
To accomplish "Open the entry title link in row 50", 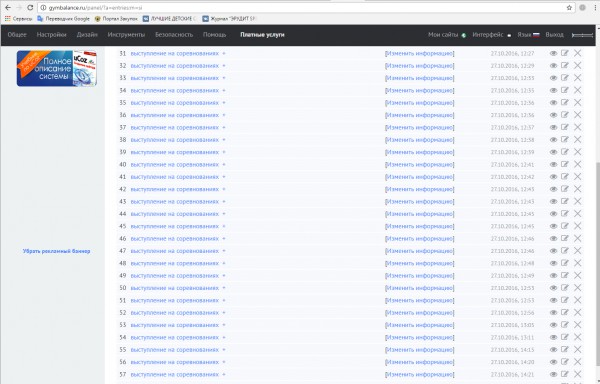I will click(174, 288).
